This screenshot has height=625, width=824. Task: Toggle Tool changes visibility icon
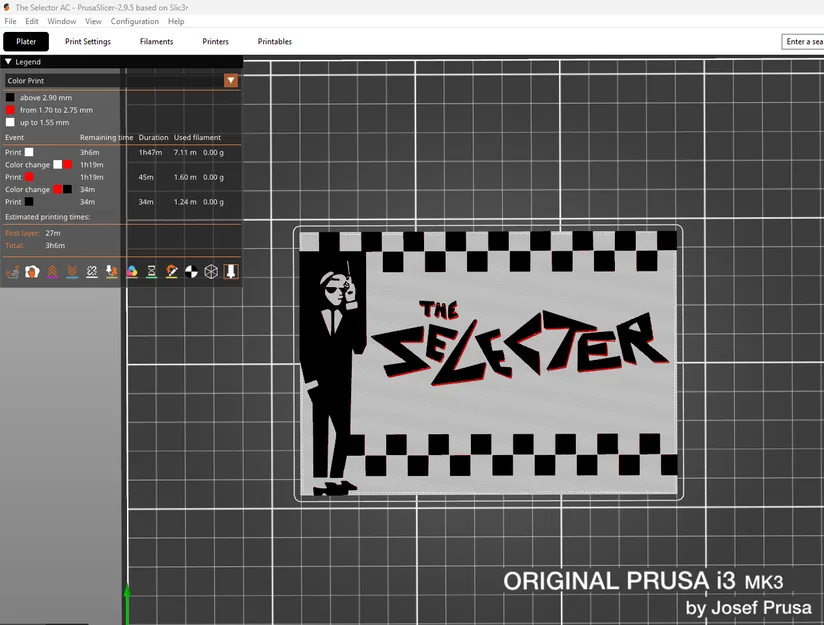pyautogui.click(x=112, y=272)
